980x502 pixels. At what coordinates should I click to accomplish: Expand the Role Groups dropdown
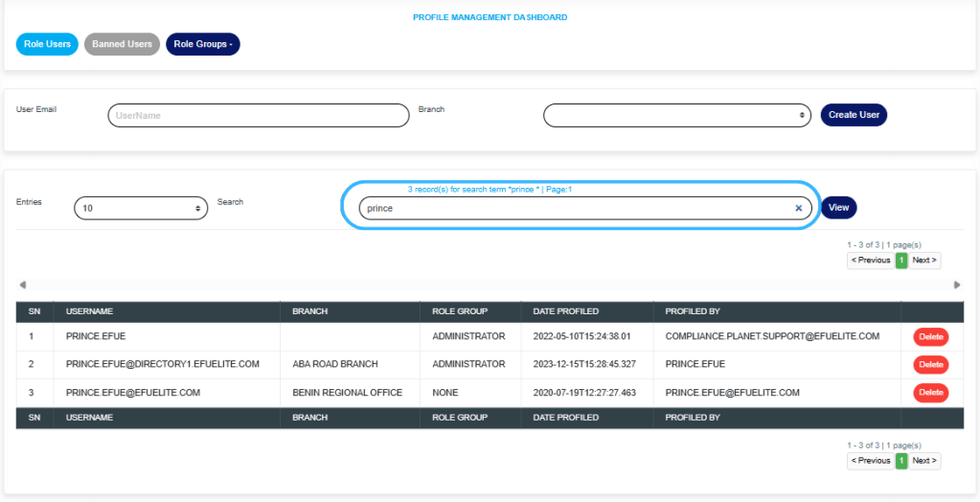(203, 44)
